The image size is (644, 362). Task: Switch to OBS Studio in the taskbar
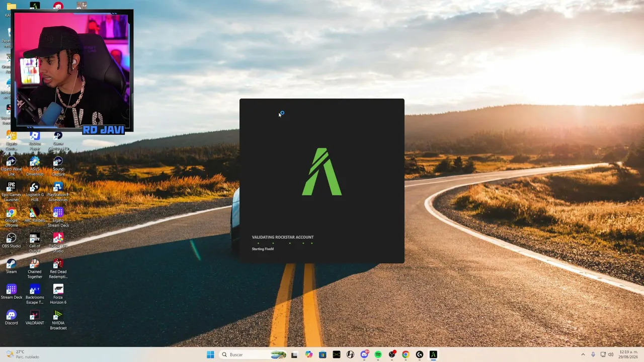click(392, 354)
